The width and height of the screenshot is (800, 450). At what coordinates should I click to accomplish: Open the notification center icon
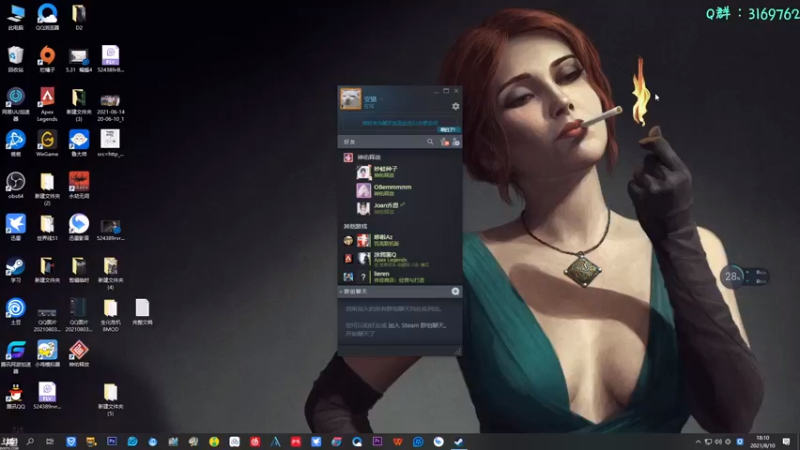[x=786, y=441]
